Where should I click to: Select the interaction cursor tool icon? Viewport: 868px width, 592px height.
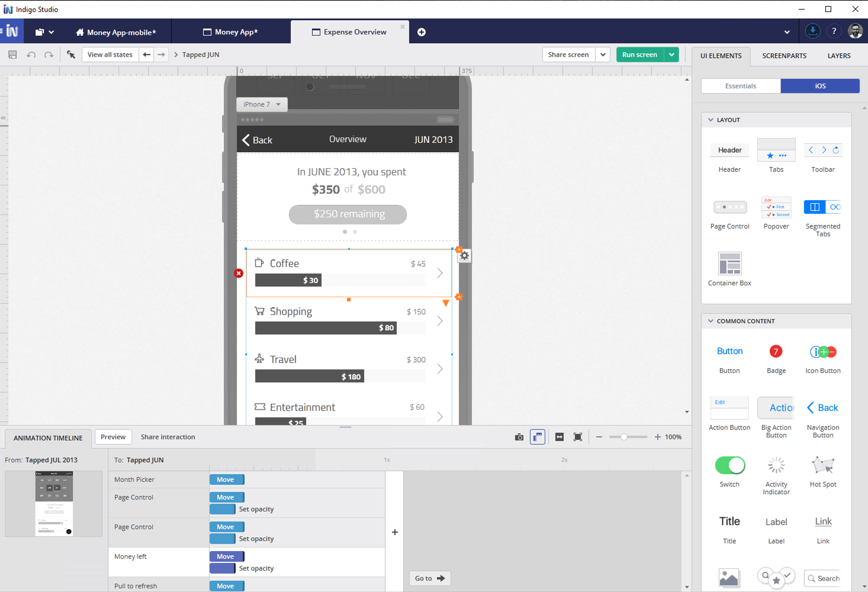[71, 54]
